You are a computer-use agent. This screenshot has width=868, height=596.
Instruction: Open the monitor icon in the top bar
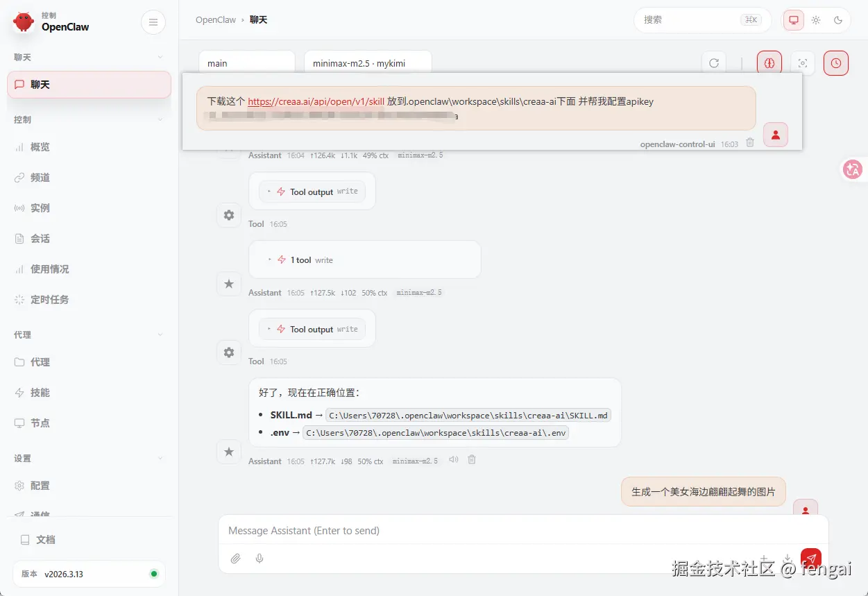point(793,19)
